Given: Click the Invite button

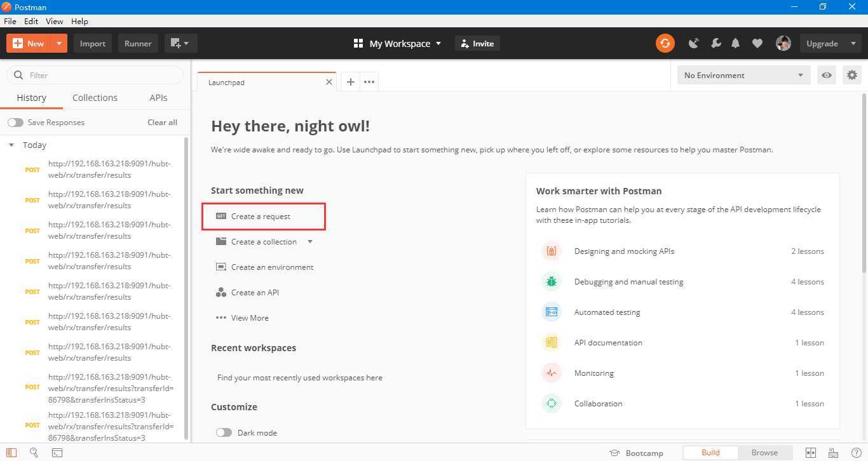Looking at the screenshot, I should point(477,43).
